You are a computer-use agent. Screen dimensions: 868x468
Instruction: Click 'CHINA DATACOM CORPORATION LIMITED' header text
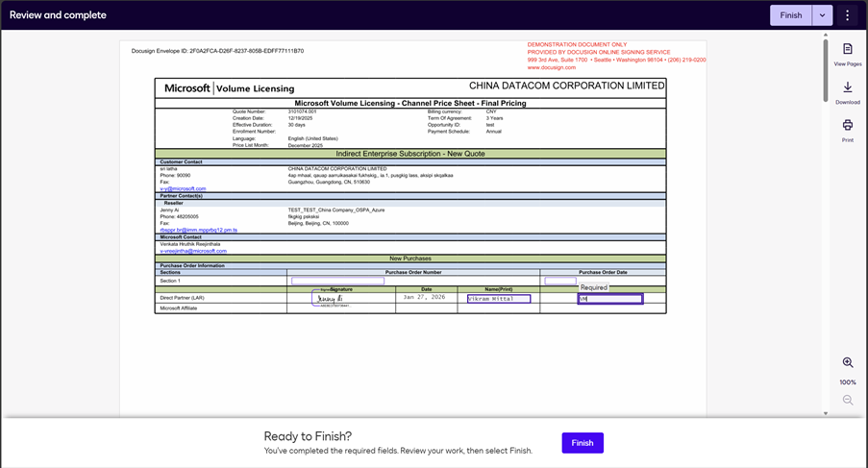pyautogui.click(x=567, y=86)
